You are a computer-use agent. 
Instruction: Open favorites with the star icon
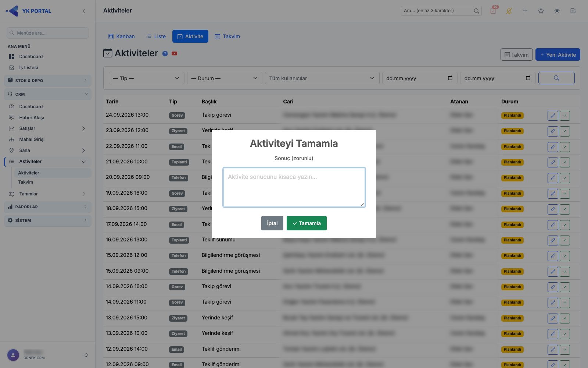541,11
